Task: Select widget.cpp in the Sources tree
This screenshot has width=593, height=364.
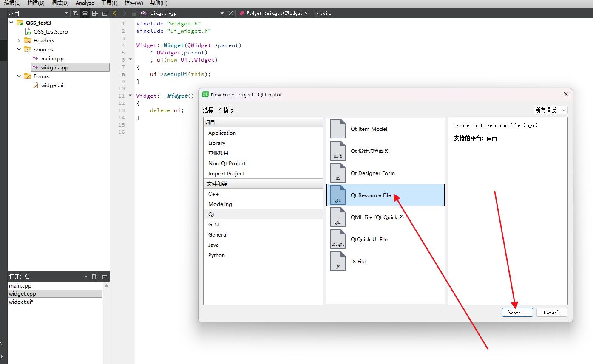Action: click(54, 68)
